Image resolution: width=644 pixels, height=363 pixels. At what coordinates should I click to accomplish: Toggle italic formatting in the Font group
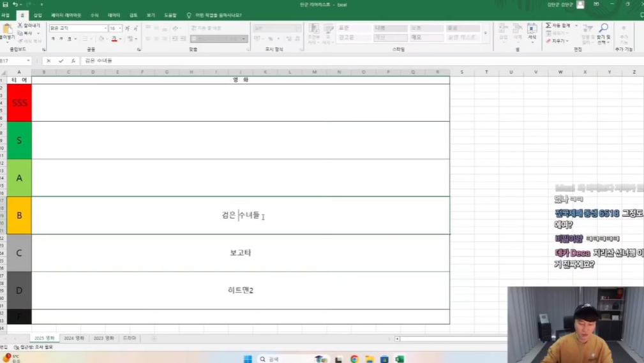(x=61, y=39)
